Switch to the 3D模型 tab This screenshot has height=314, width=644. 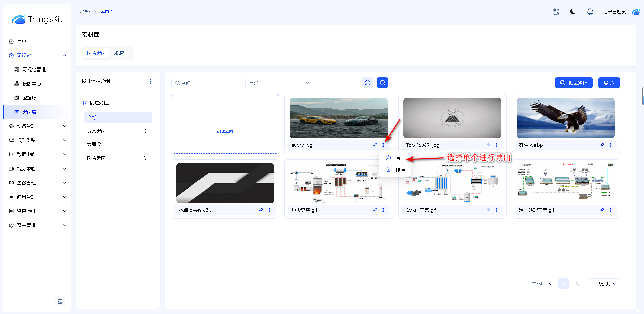(x=121, y=53)
